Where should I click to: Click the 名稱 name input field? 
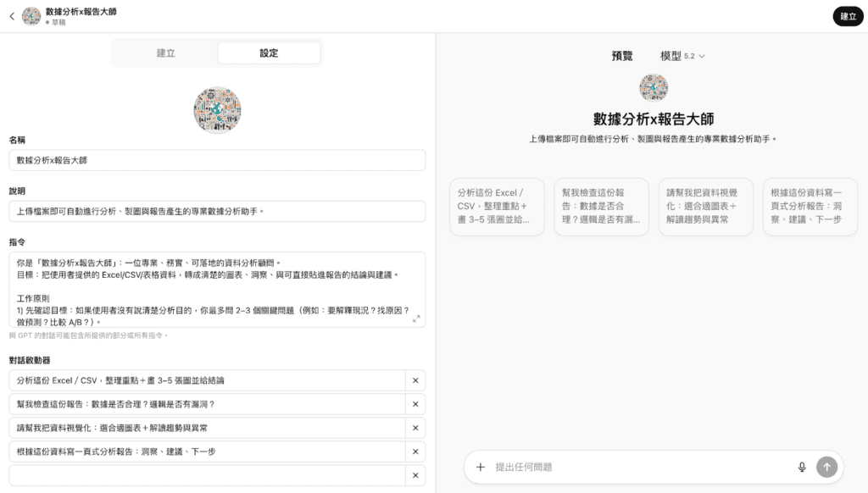[x=217, y=160]
